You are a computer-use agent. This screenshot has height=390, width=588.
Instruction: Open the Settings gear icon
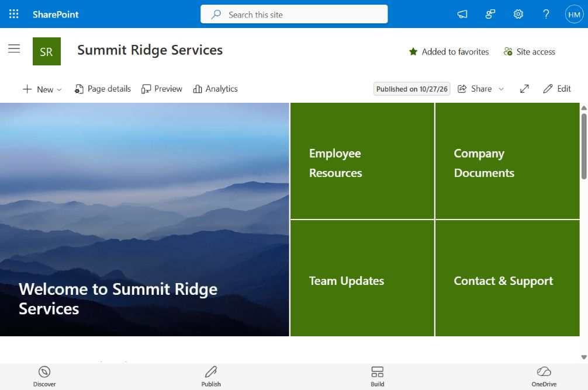(x=518, y=14)
